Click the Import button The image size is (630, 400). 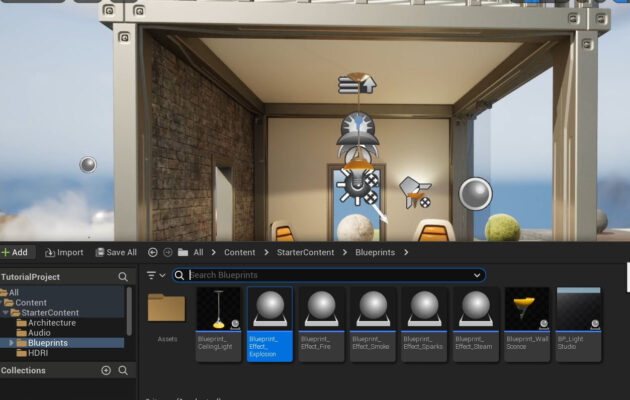[63, 253]
